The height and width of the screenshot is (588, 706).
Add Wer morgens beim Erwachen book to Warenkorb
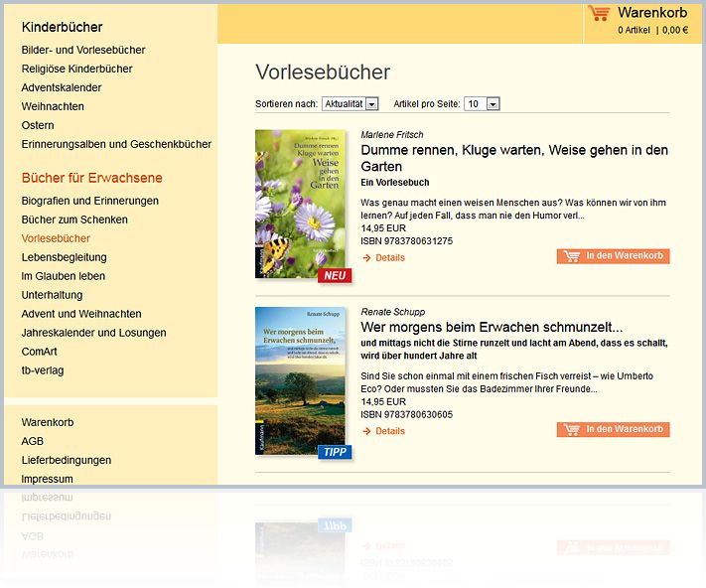(613, 429)
